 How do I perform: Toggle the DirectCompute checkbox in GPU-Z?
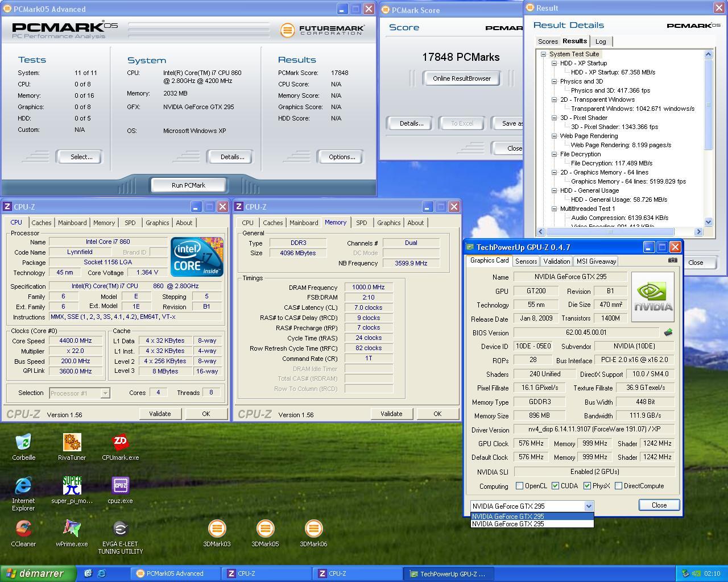[618, 486]
